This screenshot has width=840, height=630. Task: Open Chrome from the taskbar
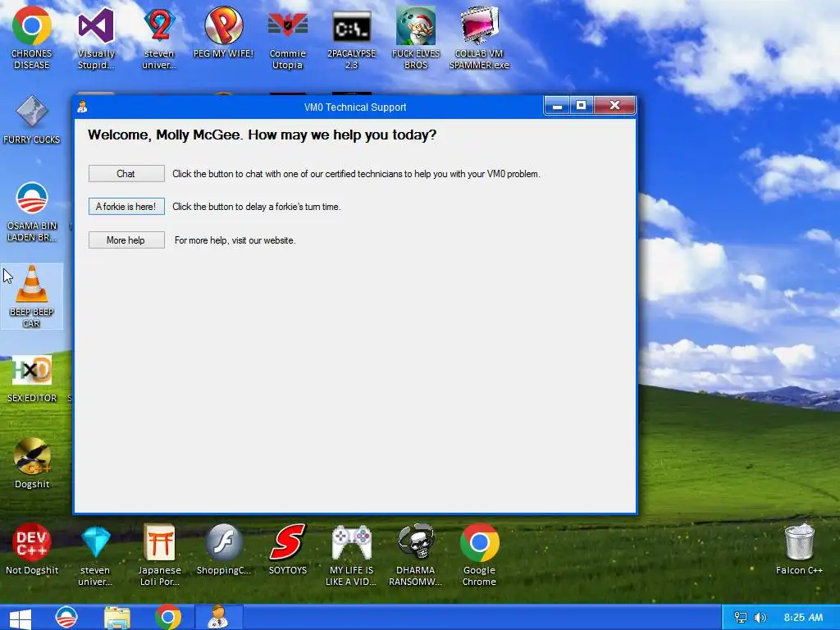tap(167, 618)
